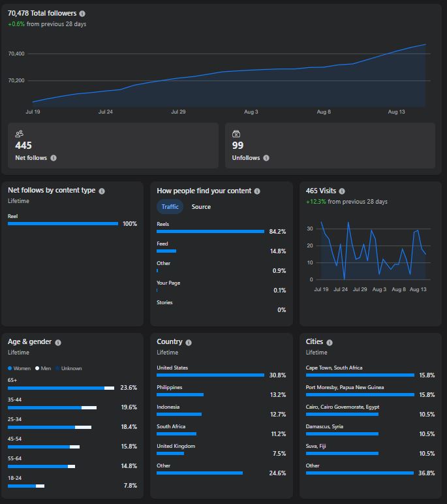Toggle the Women legend item
Screen dimensions: 447x504
click(20, 368)
